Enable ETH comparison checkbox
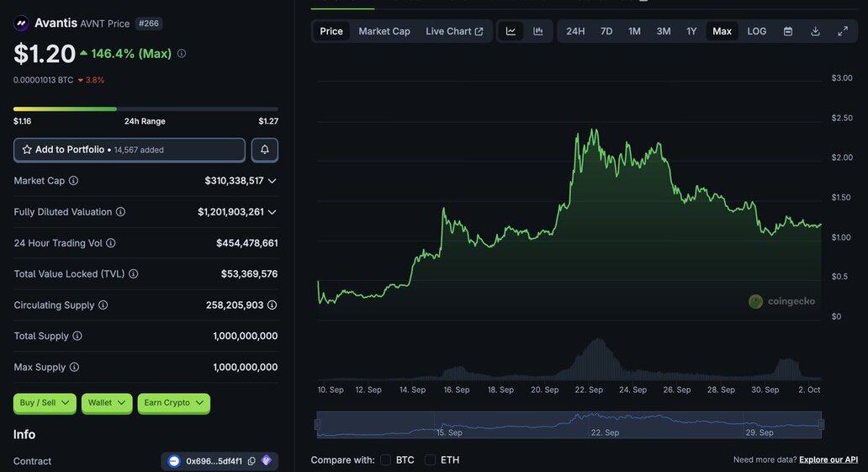Image resolution: width=868 pixels, height=472 pixels. click(x=430, y=459)
